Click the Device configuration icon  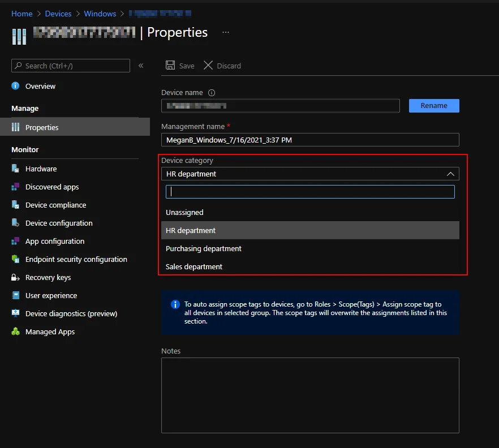pyautogui.click(x=15, y=223)
